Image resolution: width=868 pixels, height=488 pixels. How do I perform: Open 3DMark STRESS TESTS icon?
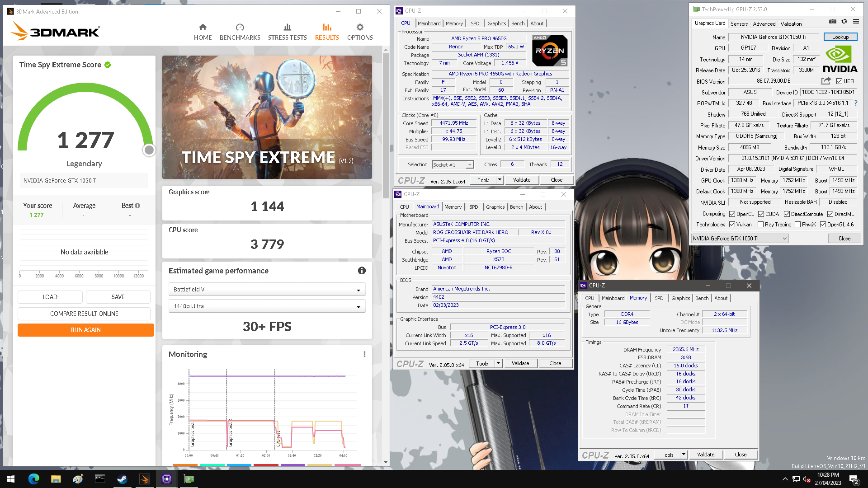pyautogui.click(x=287, y=27)
